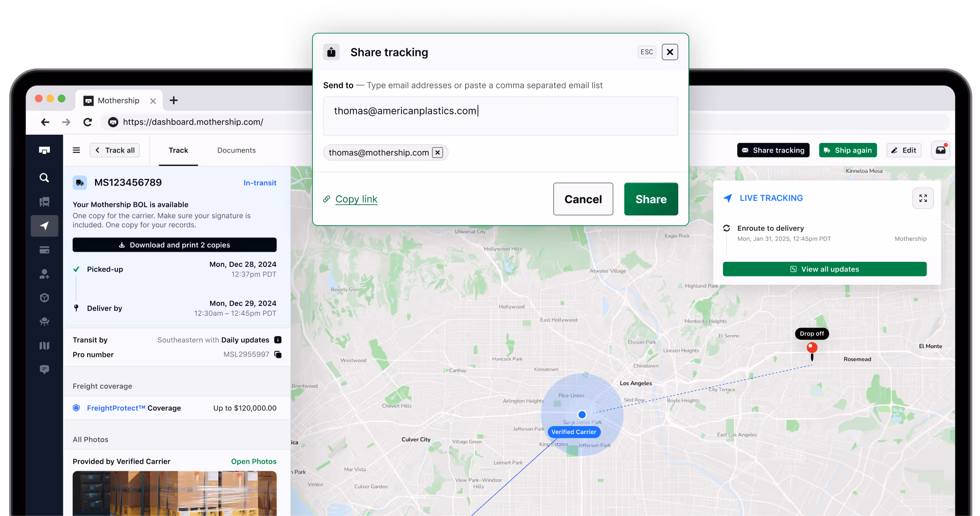Click the inbox notifications icon
Screen dimensions: 980x516
940,150
